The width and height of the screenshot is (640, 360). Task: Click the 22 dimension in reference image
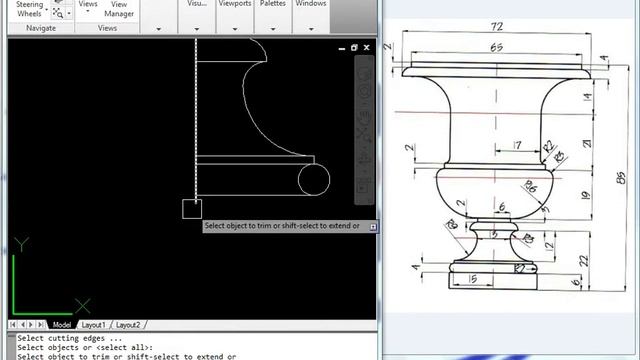click(584, 261)
